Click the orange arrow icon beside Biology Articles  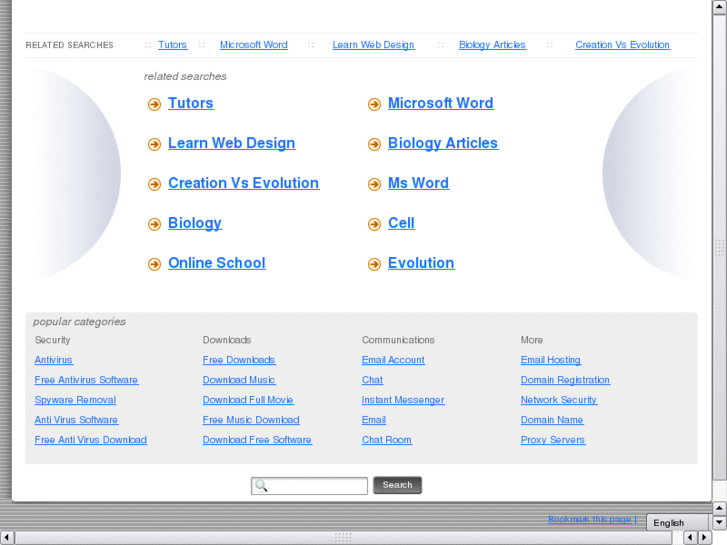click(374, 144)
